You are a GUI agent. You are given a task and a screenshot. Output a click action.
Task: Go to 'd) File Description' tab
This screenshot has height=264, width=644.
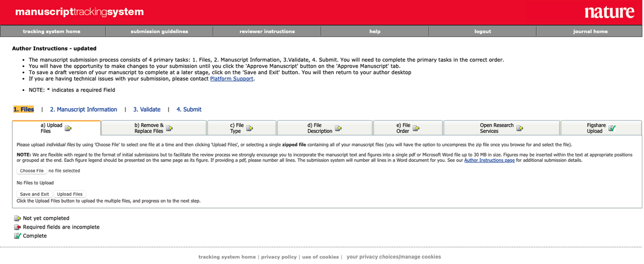pyautogui.click(x=325, y=128)
